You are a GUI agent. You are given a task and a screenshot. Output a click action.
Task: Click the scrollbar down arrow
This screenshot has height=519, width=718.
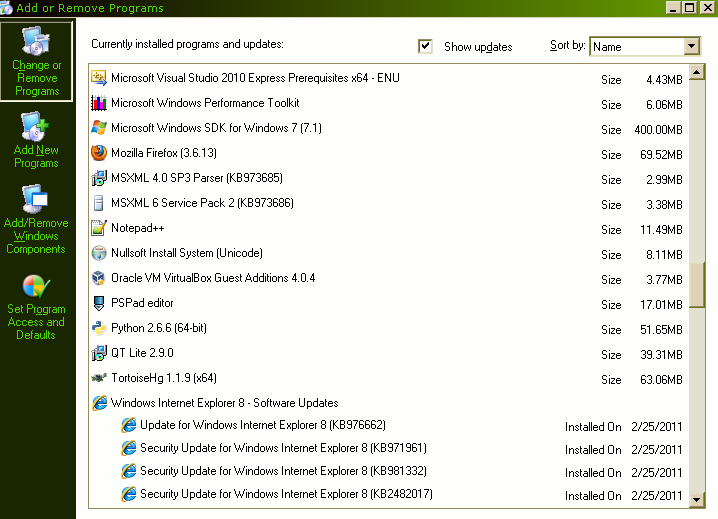pos(696,500)
